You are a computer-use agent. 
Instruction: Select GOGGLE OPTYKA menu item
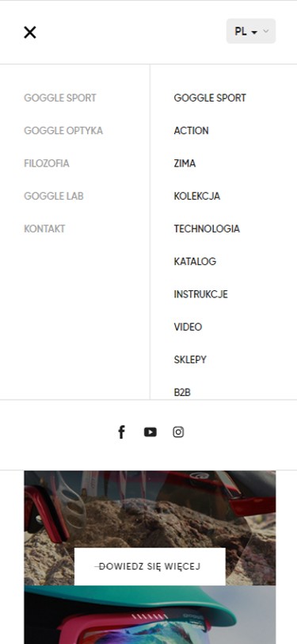63,131
